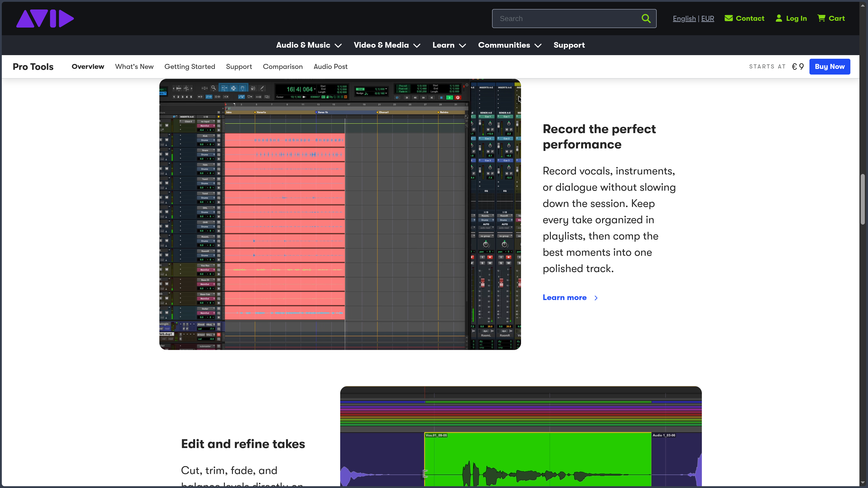Click the Go to End transport button

pyautogui.click(x=432, y=98)
